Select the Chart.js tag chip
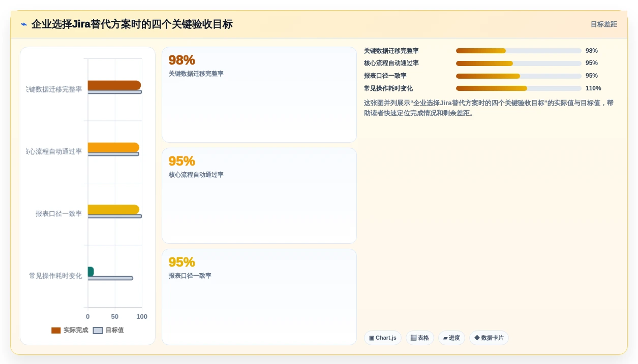 coord(383,338)
